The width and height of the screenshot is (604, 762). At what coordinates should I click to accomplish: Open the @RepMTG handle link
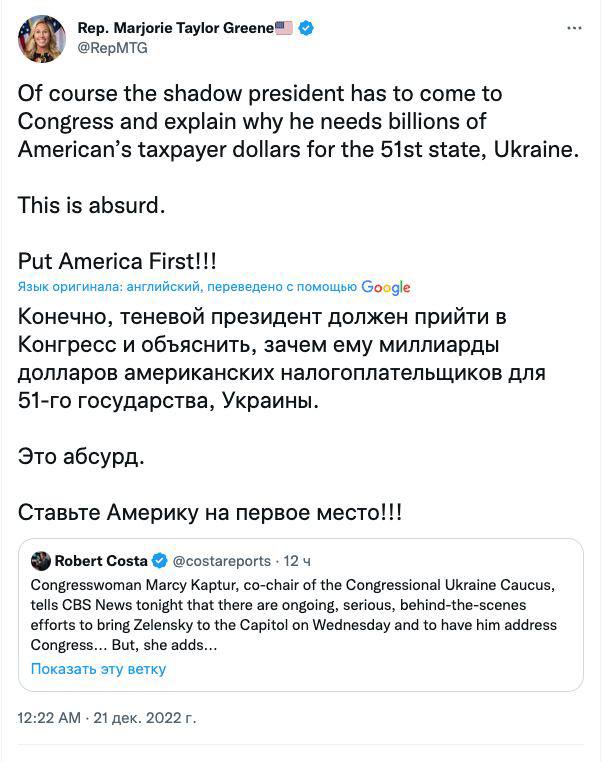106,48
